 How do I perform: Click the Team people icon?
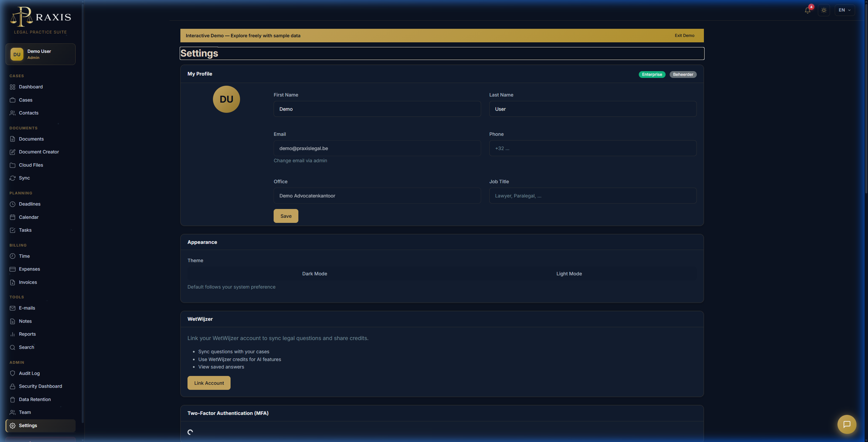pos(13,413)
